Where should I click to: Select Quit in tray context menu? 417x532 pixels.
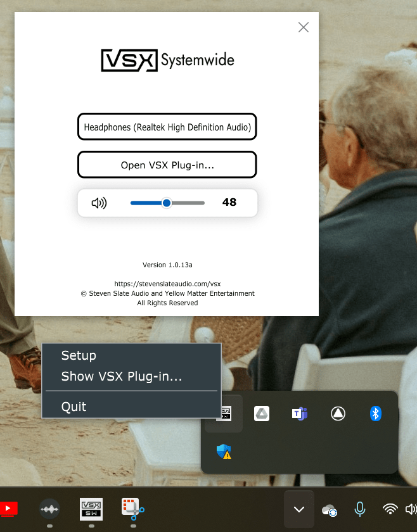(74, 407)
